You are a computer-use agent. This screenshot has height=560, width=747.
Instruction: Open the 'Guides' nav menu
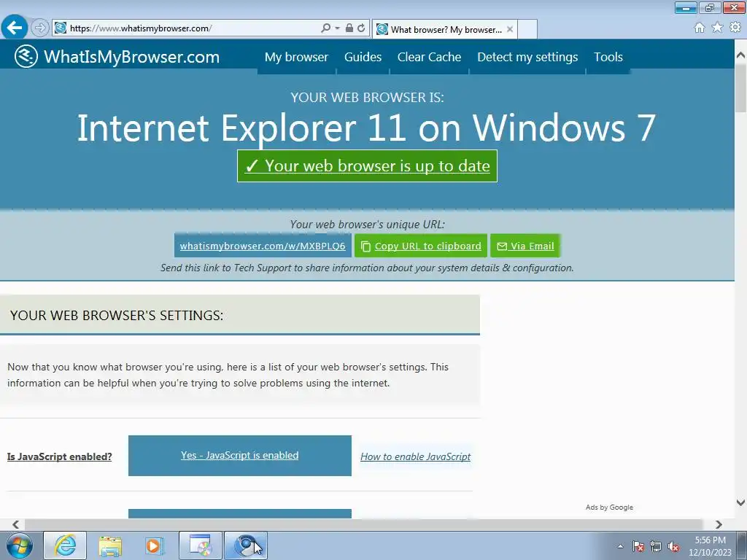pyautogui.click(x=363, y=57)
